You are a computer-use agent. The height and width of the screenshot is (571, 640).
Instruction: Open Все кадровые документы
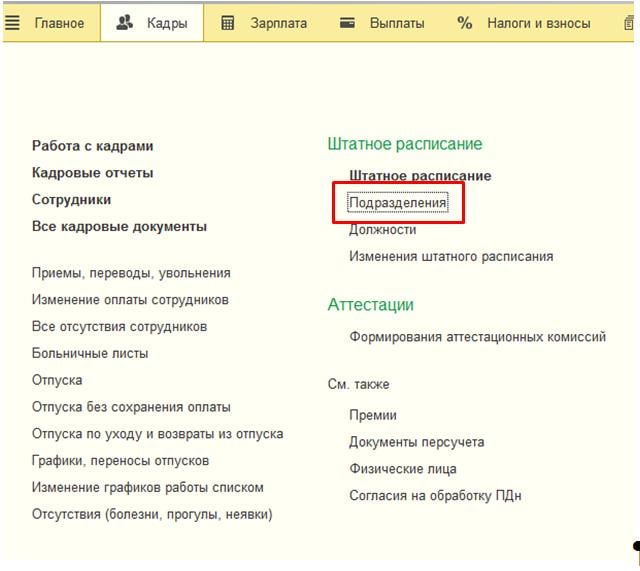pyautogui.click(x=119, y=227)
